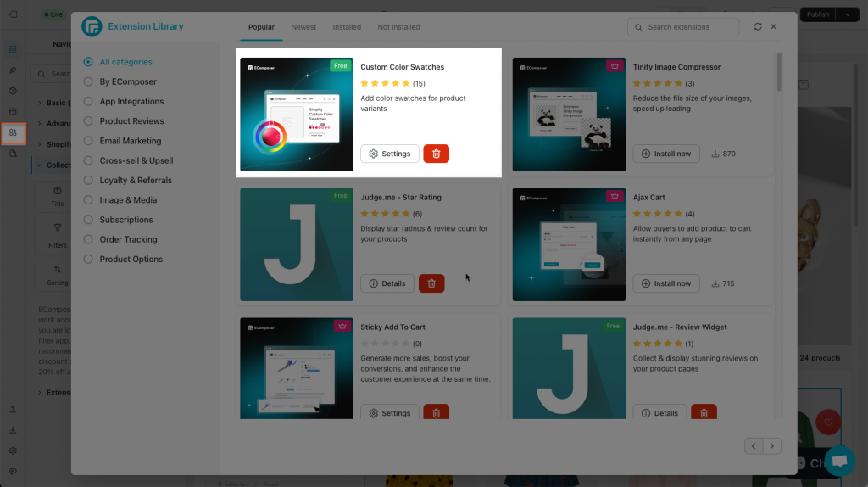Image resolution: width=868 pixels, height=487 pixels.
Task: Click the Sticky Add To Cart thumbnail
Action: 296,368
